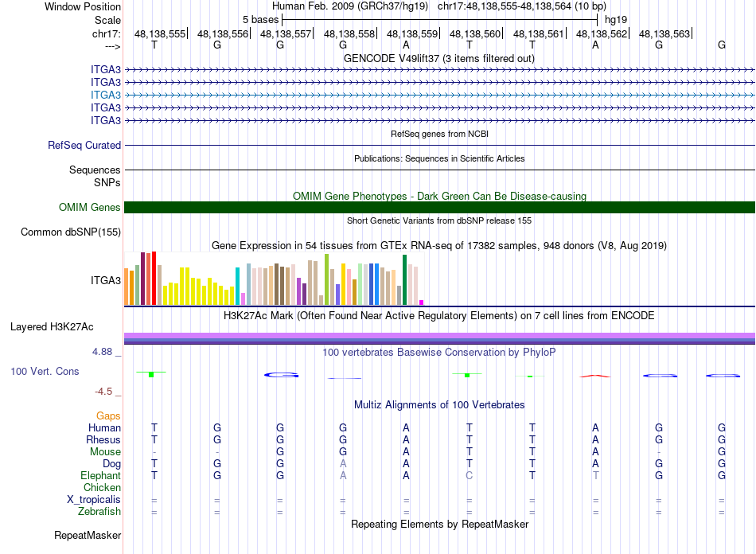The height and width of the screenshot is (554, 756).
Task: Select the Mouse species label
Action: tap(105, 452)
